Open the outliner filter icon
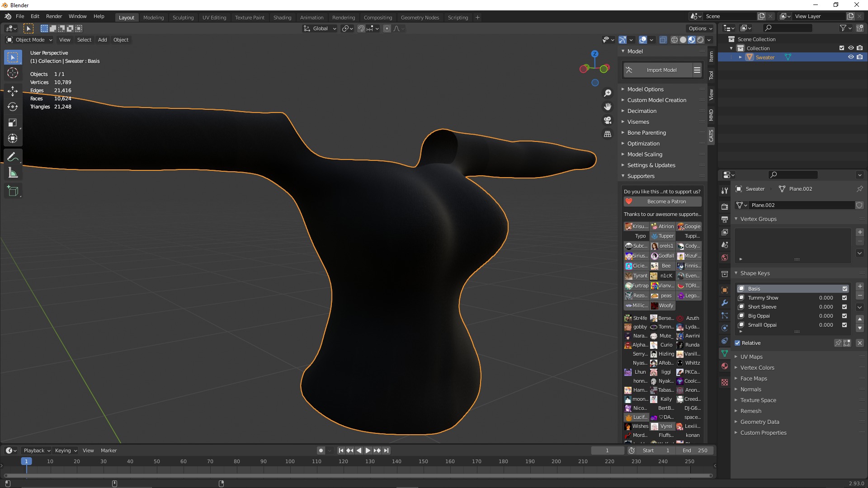 click(845, 28)
